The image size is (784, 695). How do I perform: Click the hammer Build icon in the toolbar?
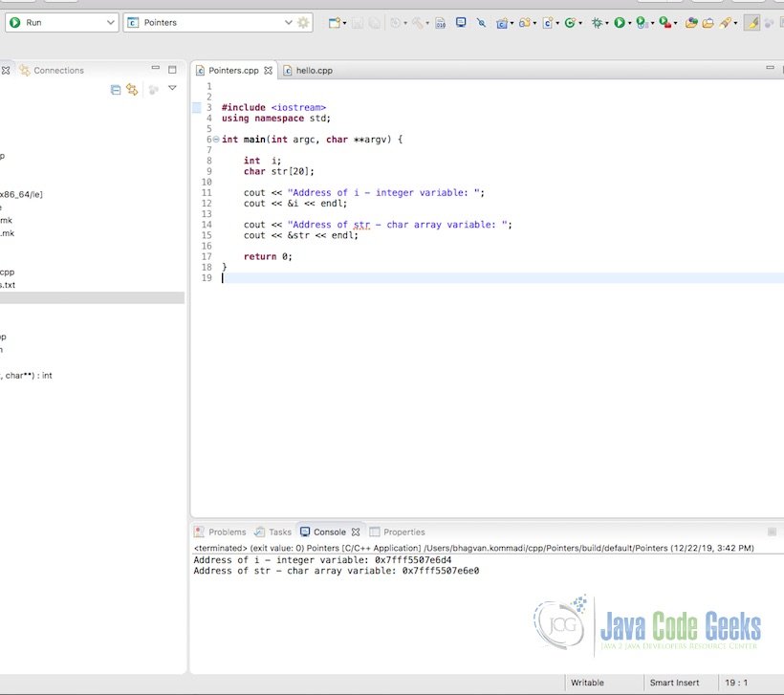[419, 23]
